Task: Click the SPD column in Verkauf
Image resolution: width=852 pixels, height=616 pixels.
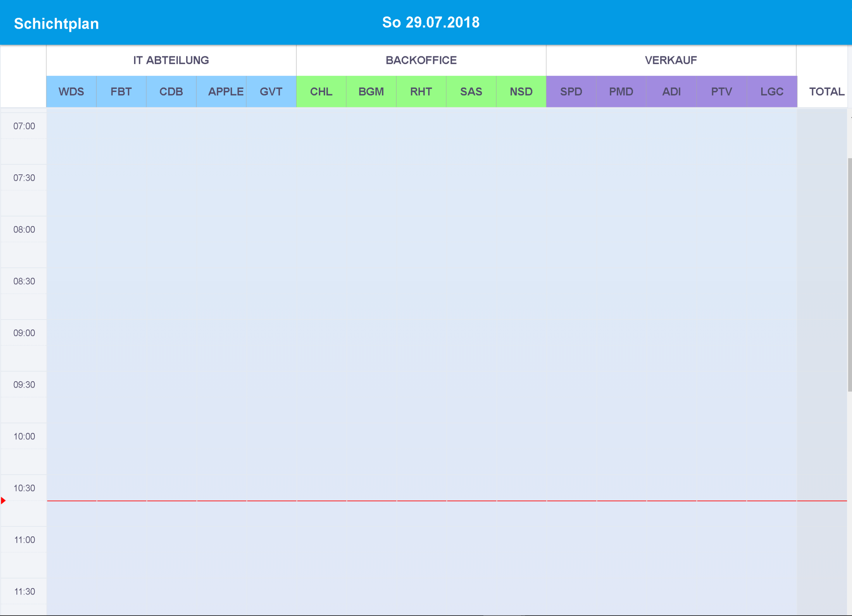Action: point(571,91)
